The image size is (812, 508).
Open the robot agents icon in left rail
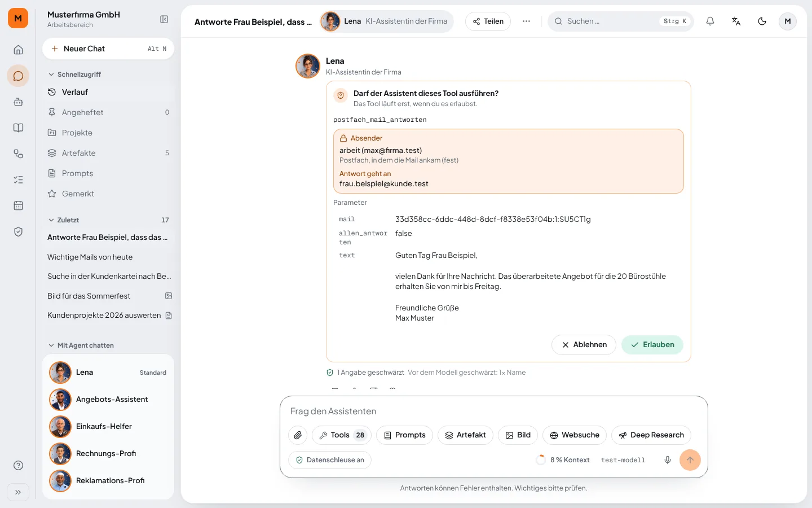(18, 102)
